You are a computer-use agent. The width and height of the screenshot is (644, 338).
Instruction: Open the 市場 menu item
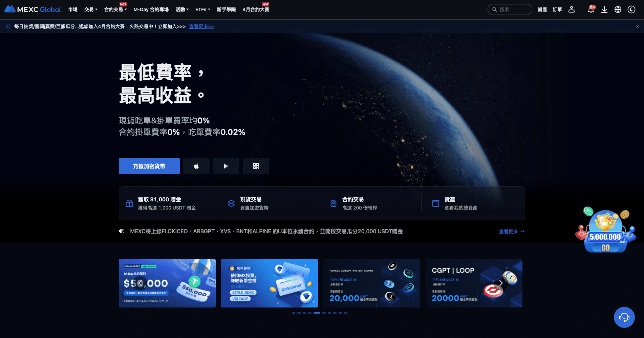tap(73, 9)
